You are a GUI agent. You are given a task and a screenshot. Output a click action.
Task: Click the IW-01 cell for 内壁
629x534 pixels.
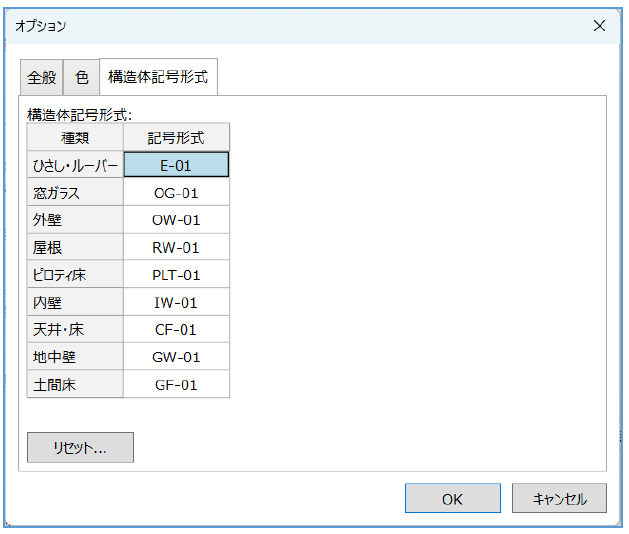(176, 302)
